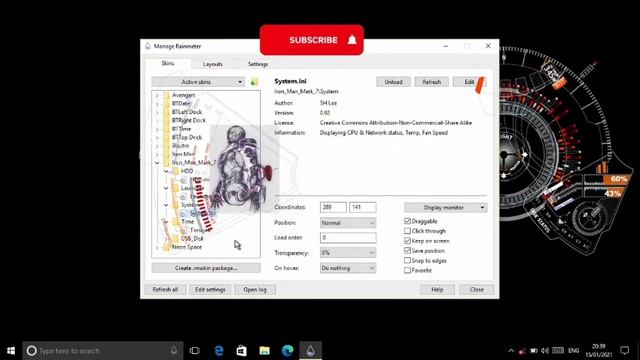The height and width of the screenshot is (360, 640).
Task: Open File Explorer from the taskbar
Action: (264, 350)
